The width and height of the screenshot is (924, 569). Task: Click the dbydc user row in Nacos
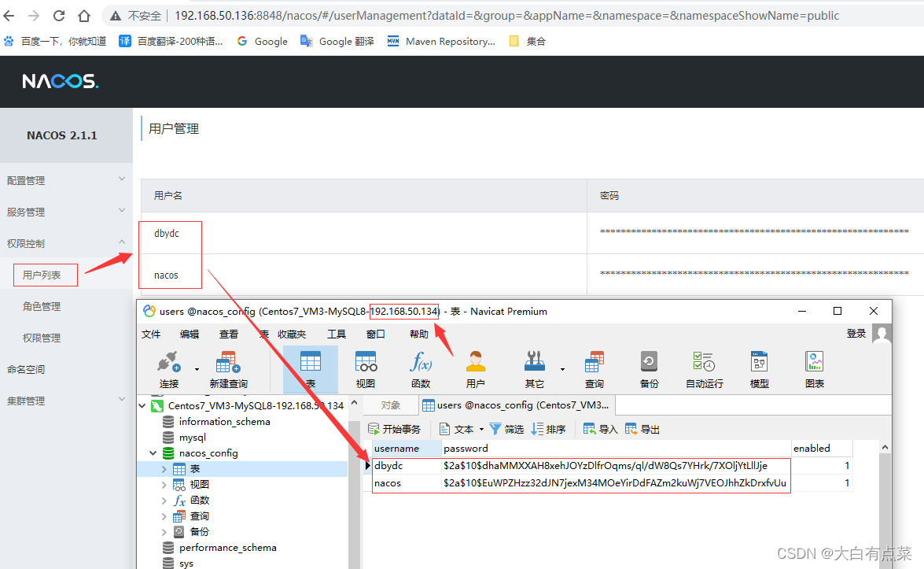(x=532, y=233)
